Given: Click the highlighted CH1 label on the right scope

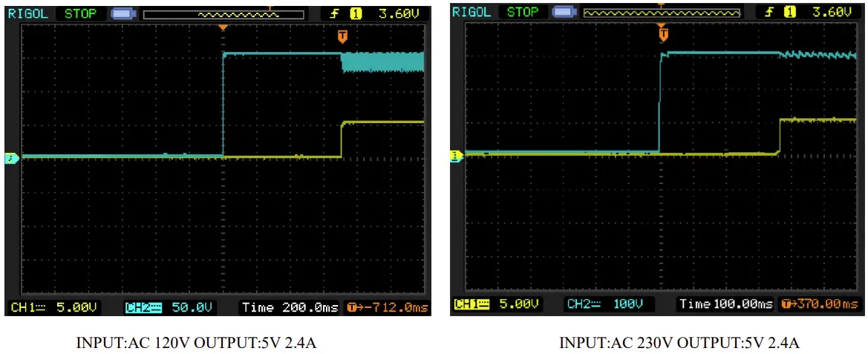Looking at the screenshot, I should [472, 304].
